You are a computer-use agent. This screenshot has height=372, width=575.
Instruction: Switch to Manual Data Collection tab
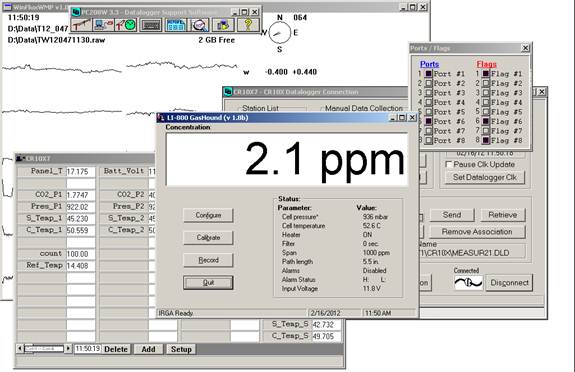364,108
